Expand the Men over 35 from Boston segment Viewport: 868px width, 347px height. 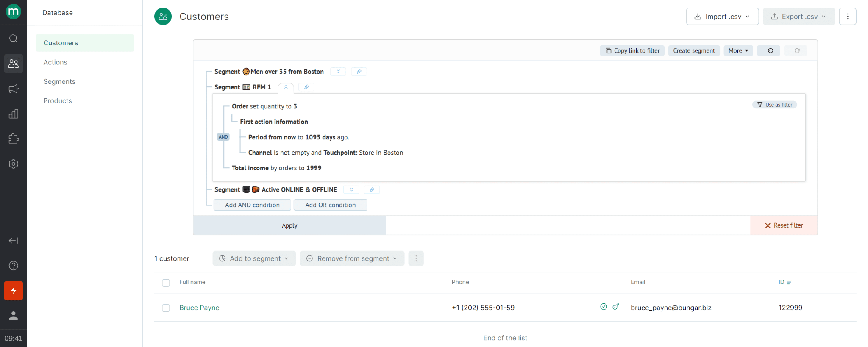tap(338, 72)
